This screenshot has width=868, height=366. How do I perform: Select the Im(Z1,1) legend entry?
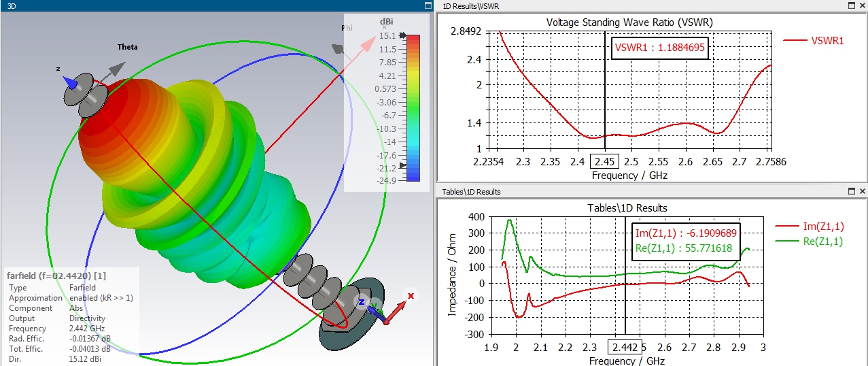809,227
